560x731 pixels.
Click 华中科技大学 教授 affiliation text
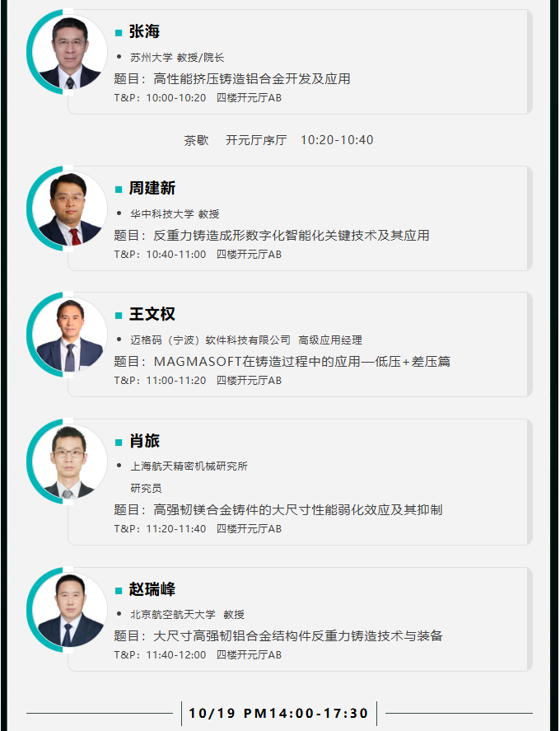click(175, 214)
